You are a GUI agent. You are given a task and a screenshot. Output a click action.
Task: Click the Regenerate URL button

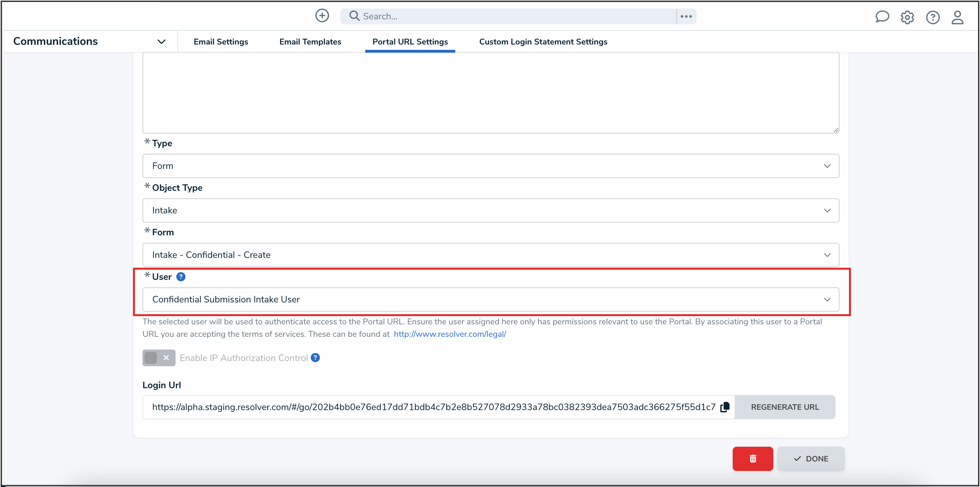click(x=784, y=407)
